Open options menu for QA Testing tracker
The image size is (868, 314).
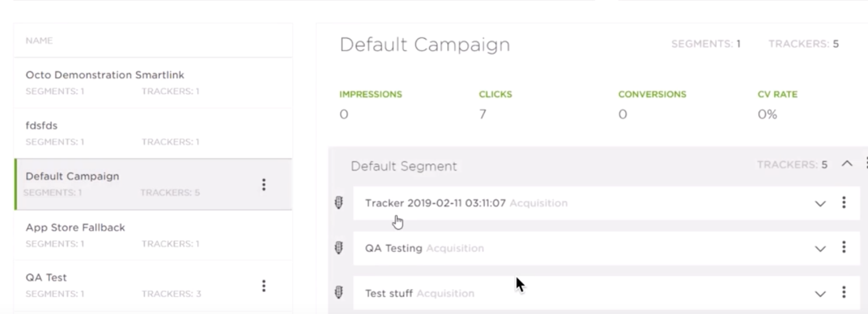(843, 247)
